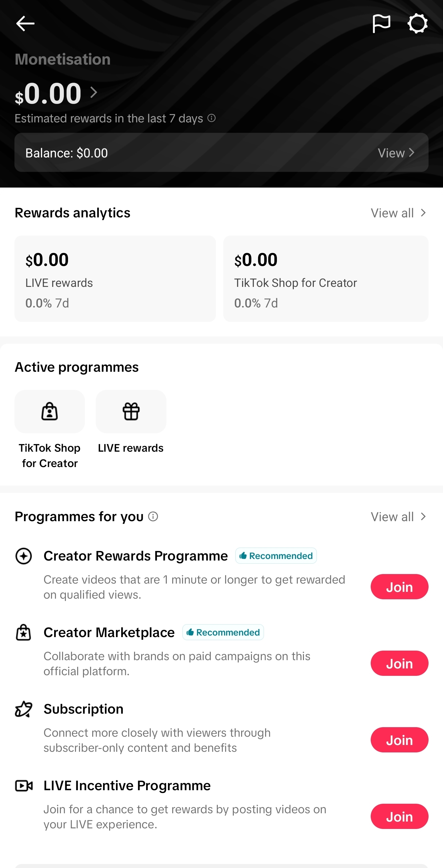Open the LIVE rewards analytics card

coord(115,279)
